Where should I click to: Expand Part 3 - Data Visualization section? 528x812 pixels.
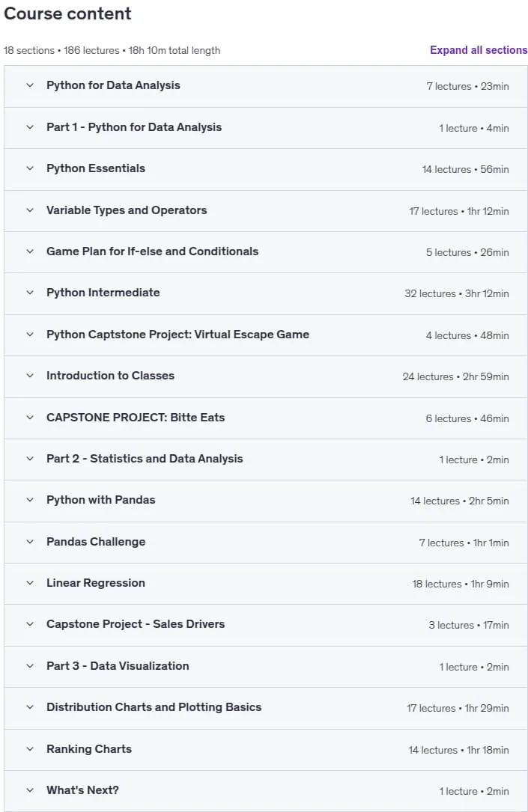coord(118,666)
